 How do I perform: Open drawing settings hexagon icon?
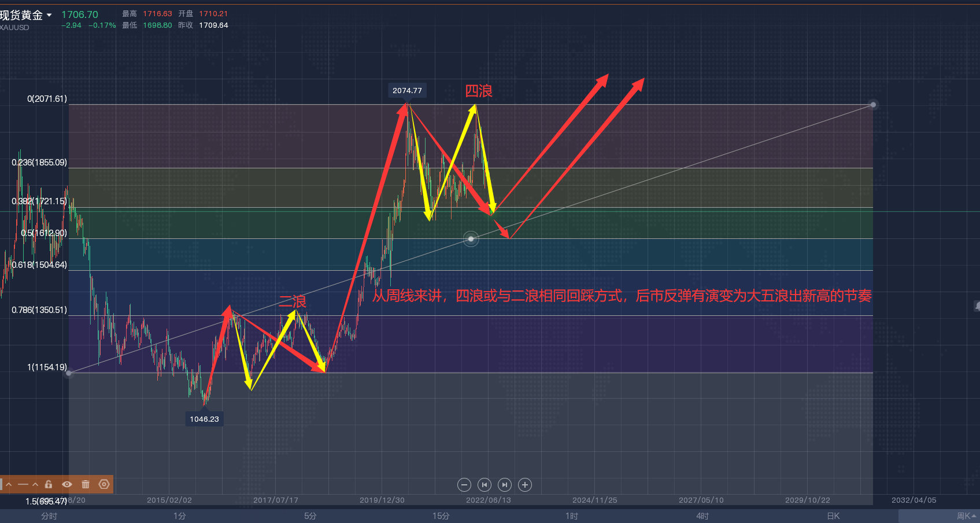coord(104,484)
